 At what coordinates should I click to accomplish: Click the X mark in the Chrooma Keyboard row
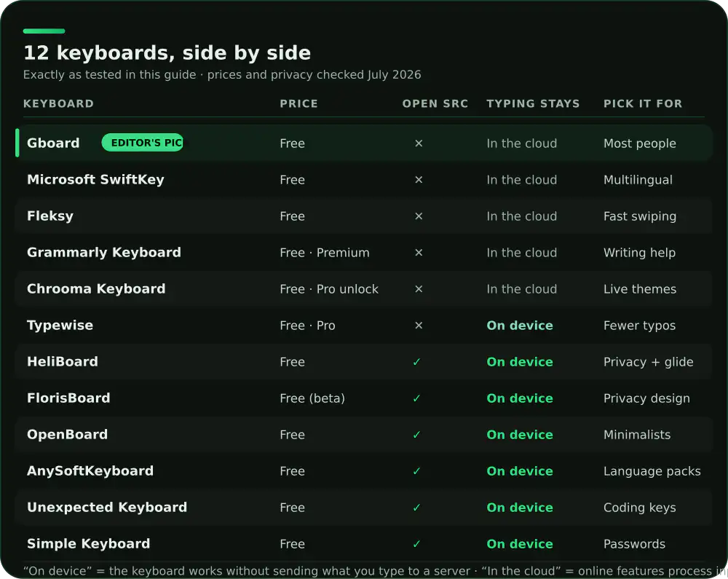tap(419, 289)
